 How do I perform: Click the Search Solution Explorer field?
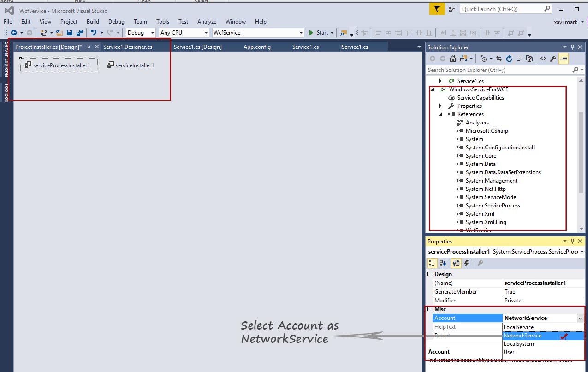point(505,70)
